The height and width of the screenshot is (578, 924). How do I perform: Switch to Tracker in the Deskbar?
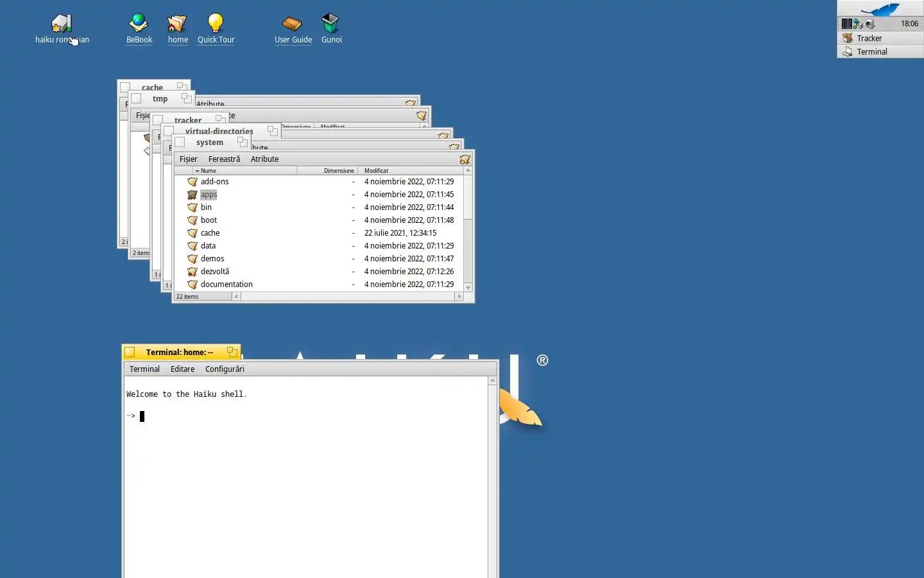[880, 38]
